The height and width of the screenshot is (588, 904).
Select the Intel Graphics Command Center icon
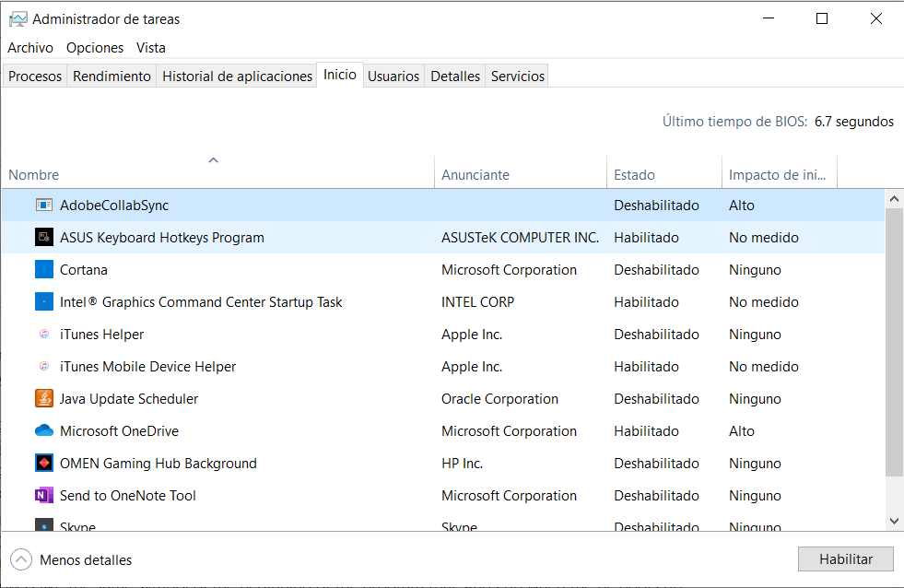(44, 302)
